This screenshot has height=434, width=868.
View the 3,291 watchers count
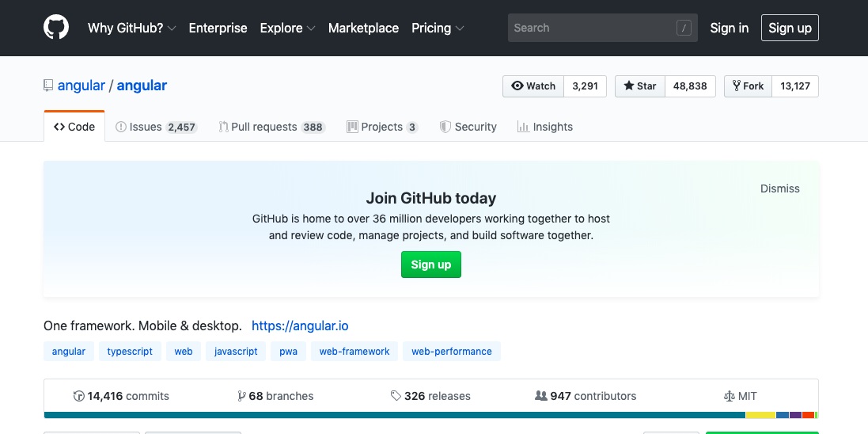coord(585,86)
